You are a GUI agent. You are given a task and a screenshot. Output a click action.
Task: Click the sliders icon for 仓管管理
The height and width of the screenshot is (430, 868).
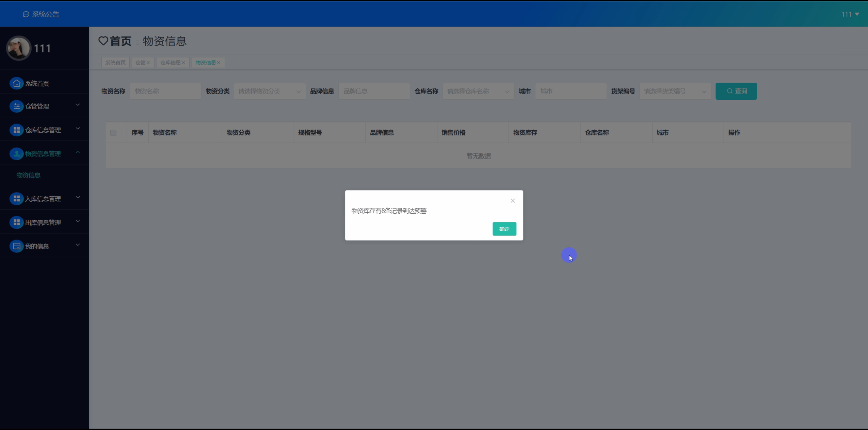click(x=16, y=106)
